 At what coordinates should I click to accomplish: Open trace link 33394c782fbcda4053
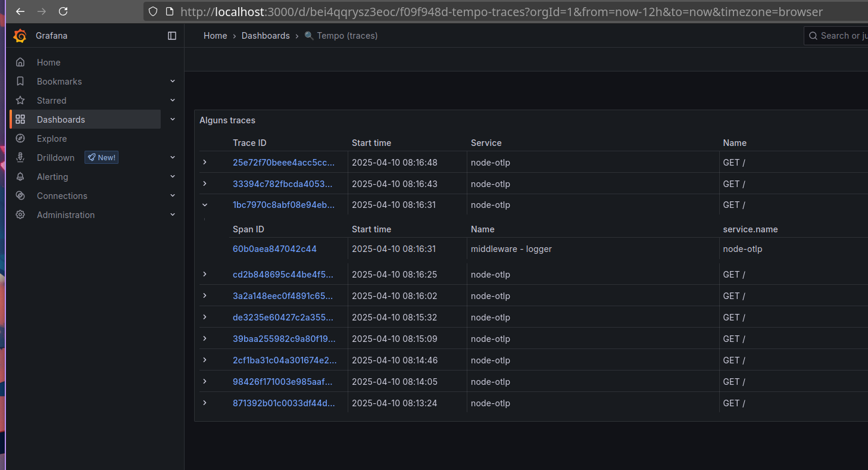pos(283,183)
